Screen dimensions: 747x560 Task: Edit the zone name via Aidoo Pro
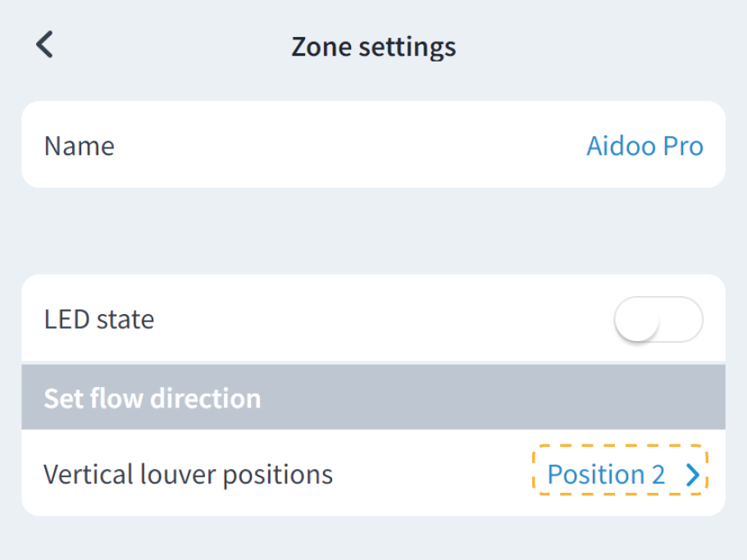tap(645, 146)
